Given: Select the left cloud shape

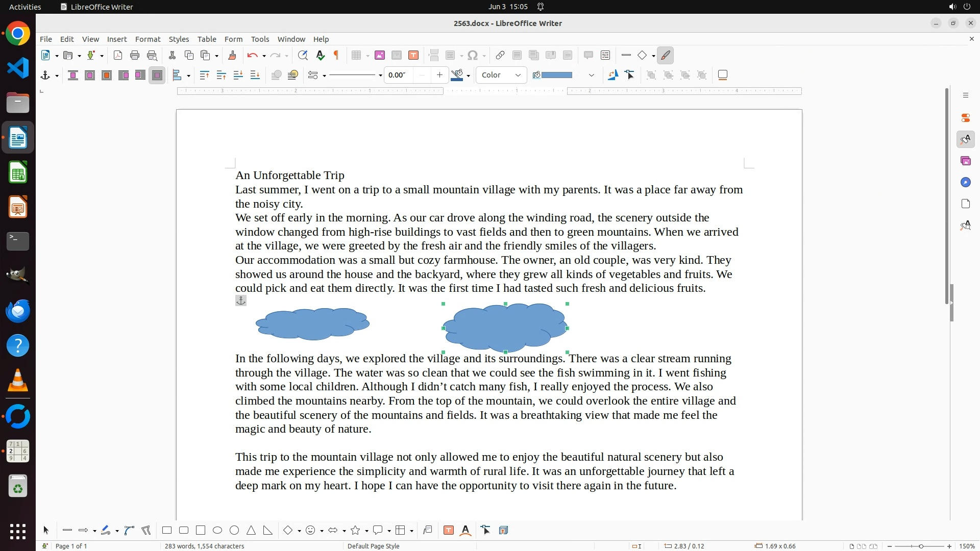Looking at the screenshot, I should 312,324.
